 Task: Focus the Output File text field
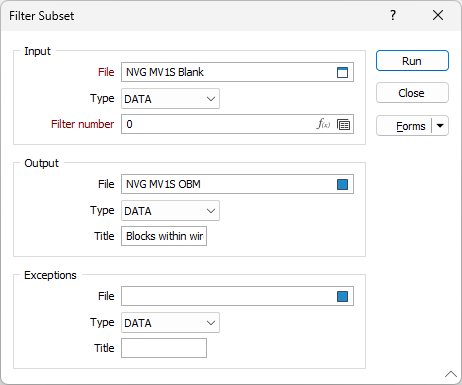tap(229, 184)
